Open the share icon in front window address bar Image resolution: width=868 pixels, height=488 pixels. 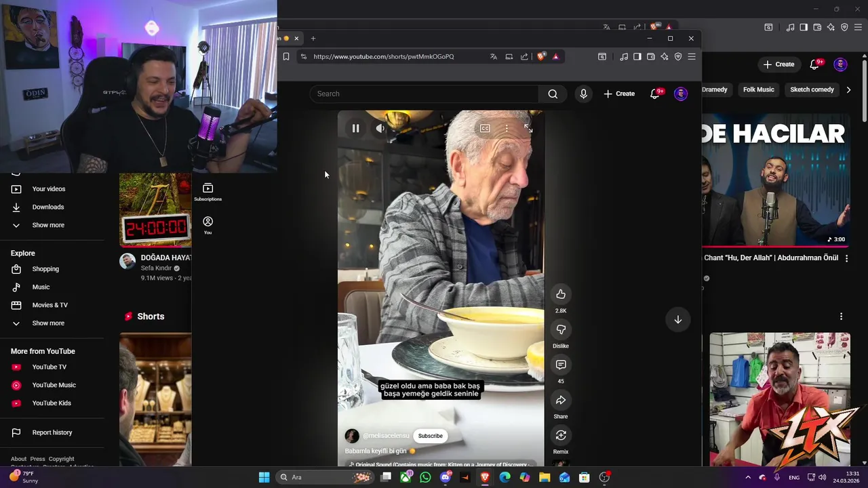[524, 57]
